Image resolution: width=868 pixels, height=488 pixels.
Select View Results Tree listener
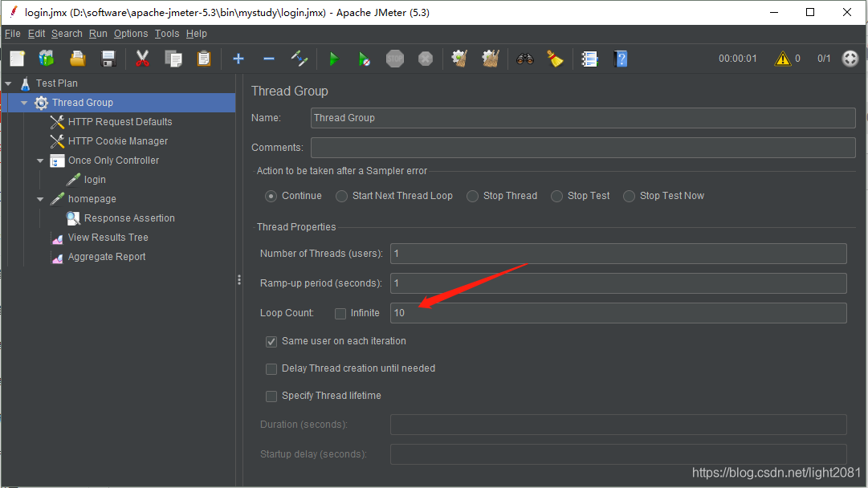108,238
